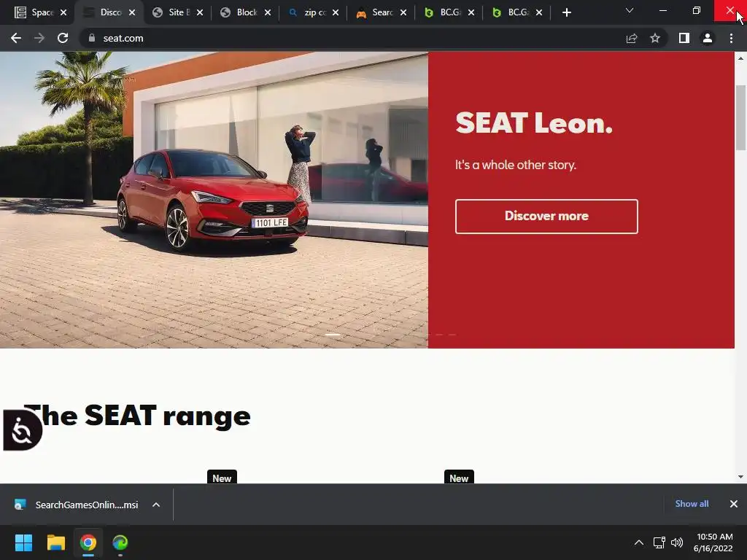Open the Chrome three-dot menu

click(x=731, y=38)
